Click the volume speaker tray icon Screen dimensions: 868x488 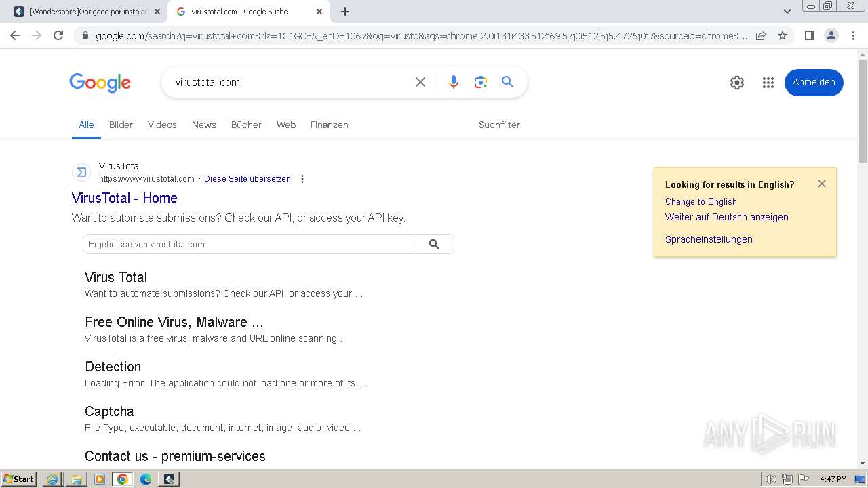tap(770, 479)
